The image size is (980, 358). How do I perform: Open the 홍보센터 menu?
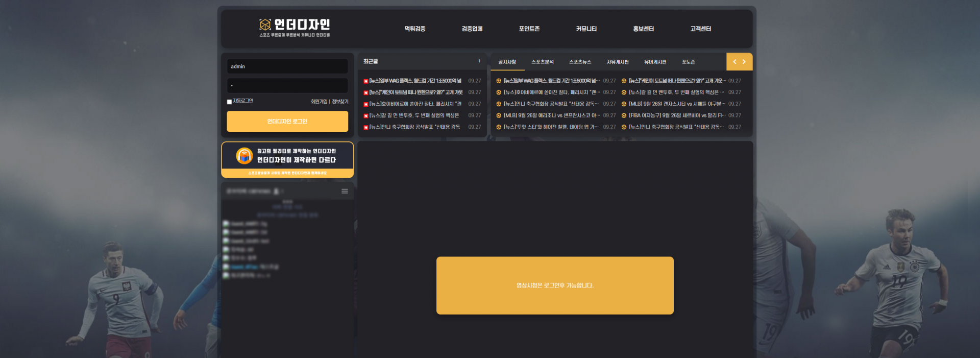click(x=644, y=29)
